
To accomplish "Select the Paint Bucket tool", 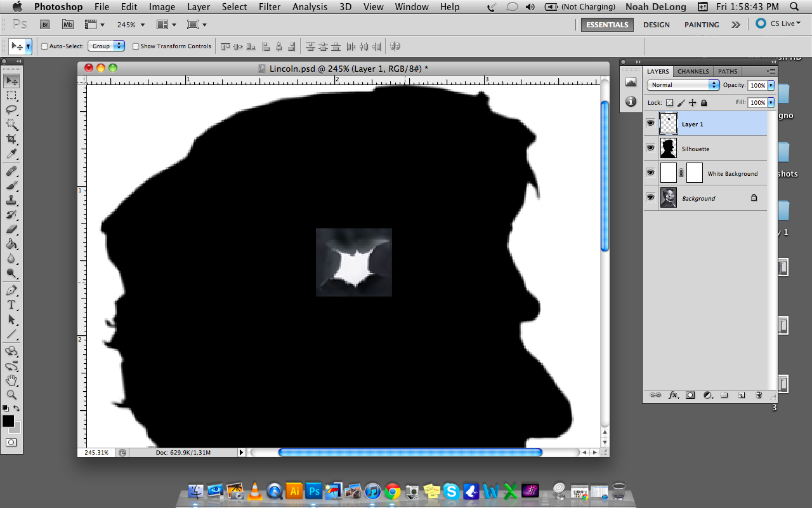I will coord(11,244).
